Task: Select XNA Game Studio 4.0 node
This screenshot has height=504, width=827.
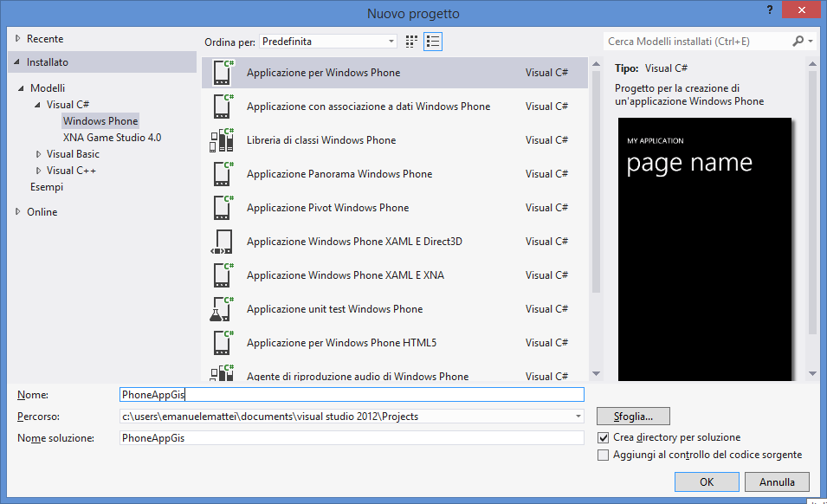Action: point(112,137)
